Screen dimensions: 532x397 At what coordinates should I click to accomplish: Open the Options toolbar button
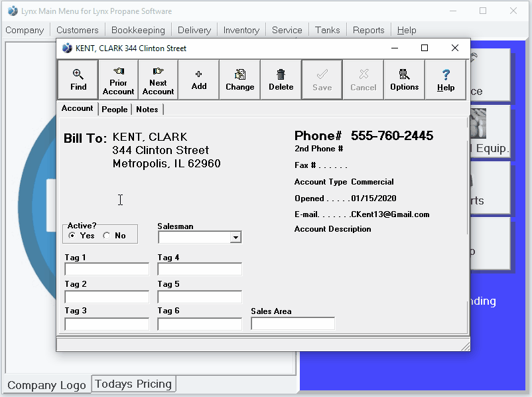tap(404, 80)
